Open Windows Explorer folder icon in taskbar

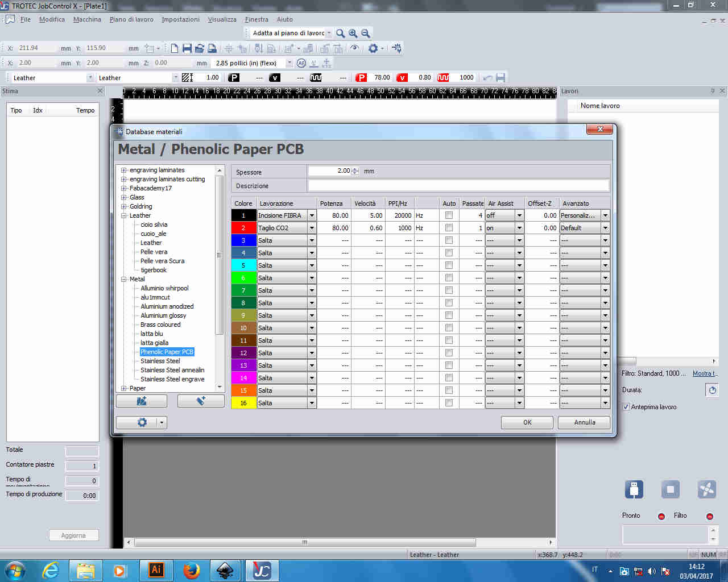tap(85, 570)
